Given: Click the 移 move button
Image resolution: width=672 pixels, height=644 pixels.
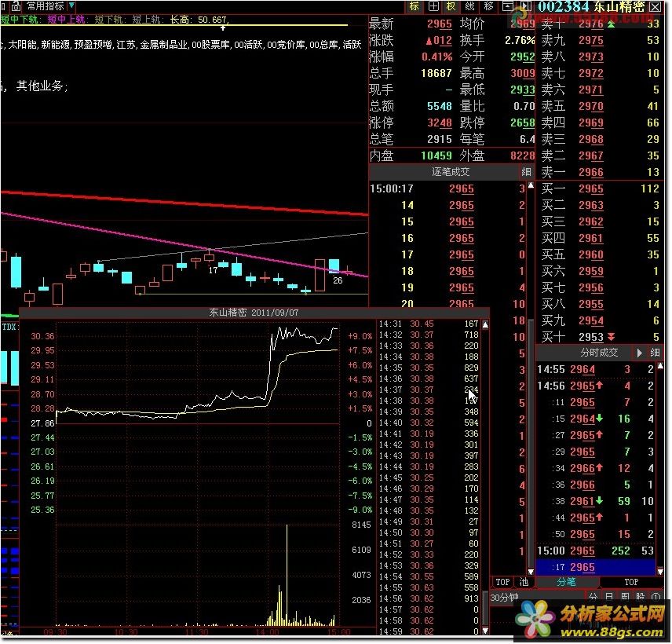Looking at the screenshot, I should pyautogui.click(x=488, y=6).
